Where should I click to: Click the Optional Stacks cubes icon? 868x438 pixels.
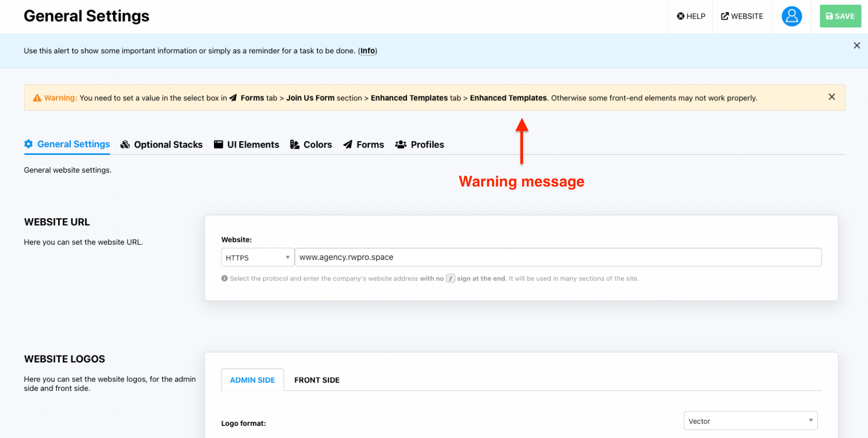125,145
